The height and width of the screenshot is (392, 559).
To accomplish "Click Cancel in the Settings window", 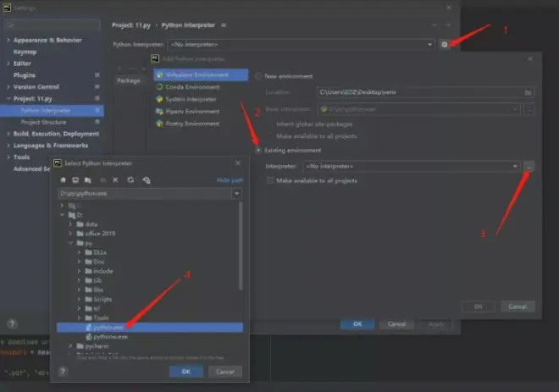I will [x=396, y=324].
